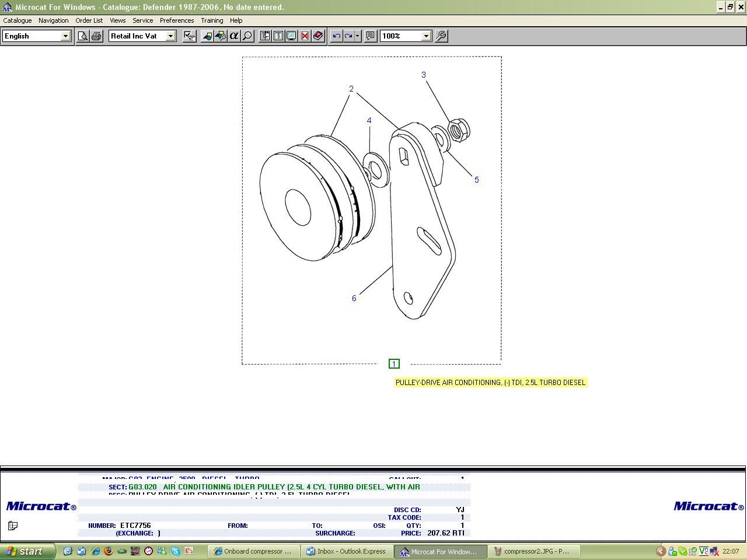Click section G03.020 air conditioning idler pulley
This screenshot has height=560, width=747.
(x=274, y=487)
